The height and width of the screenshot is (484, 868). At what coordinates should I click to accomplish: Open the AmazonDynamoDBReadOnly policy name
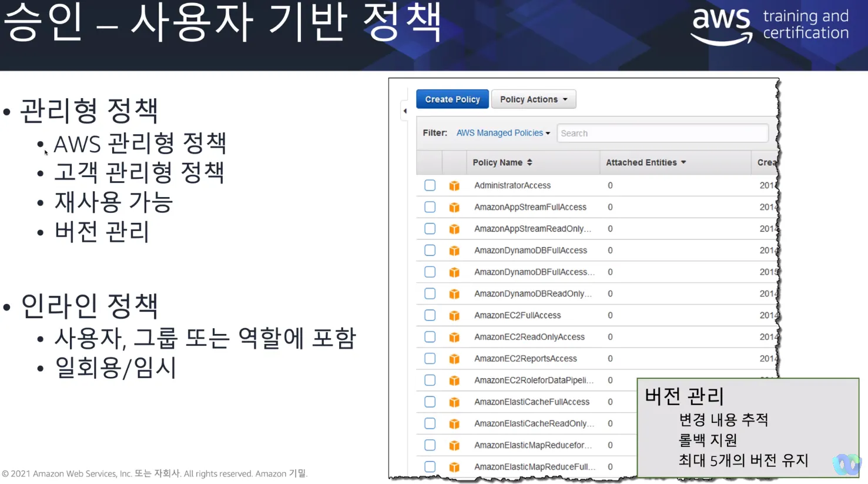coord(532,293)
